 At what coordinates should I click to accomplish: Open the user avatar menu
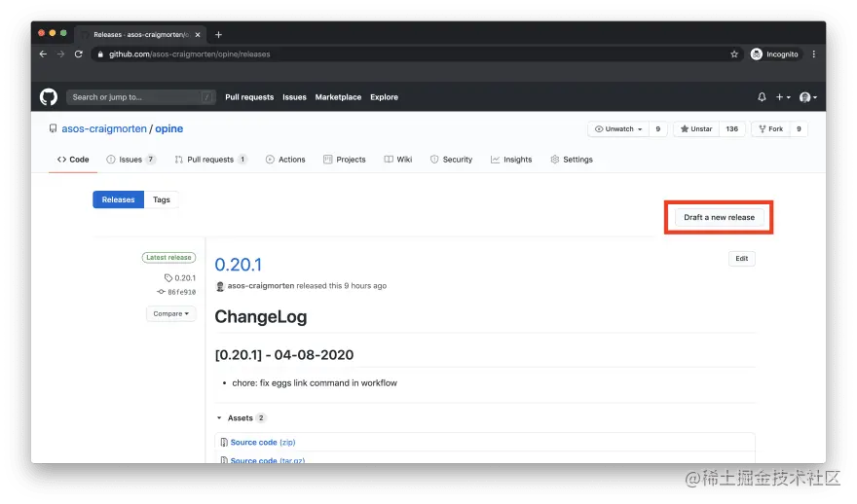point(807,96)
